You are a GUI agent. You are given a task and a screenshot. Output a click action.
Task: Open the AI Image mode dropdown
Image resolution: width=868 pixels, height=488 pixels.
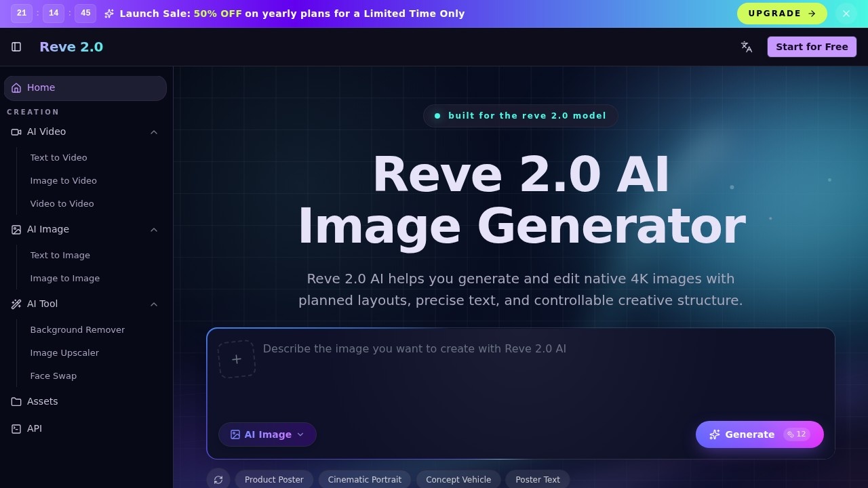point(267,434)
